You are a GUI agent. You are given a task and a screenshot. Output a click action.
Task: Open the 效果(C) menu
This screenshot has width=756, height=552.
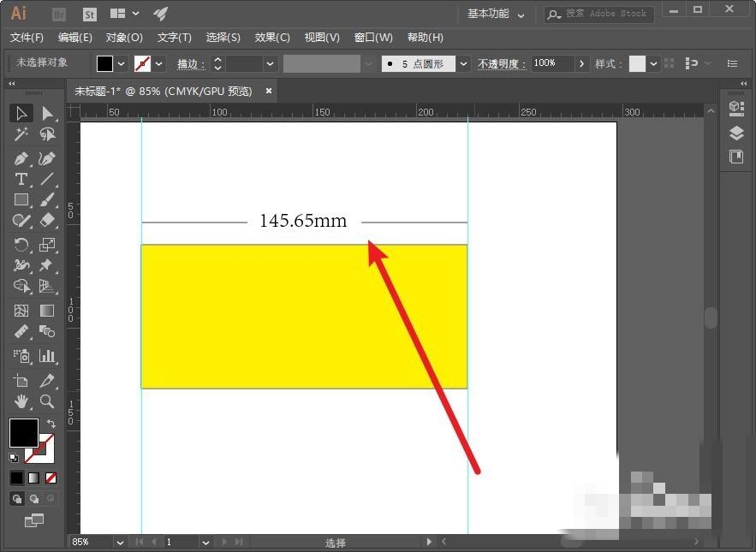pos(272,38)
